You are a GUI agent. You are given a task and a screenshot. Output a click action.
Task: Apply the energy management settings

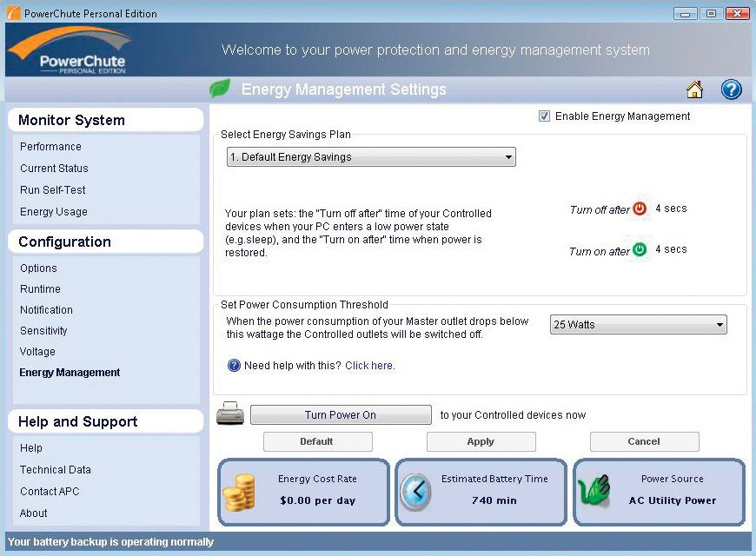(481, 441)
